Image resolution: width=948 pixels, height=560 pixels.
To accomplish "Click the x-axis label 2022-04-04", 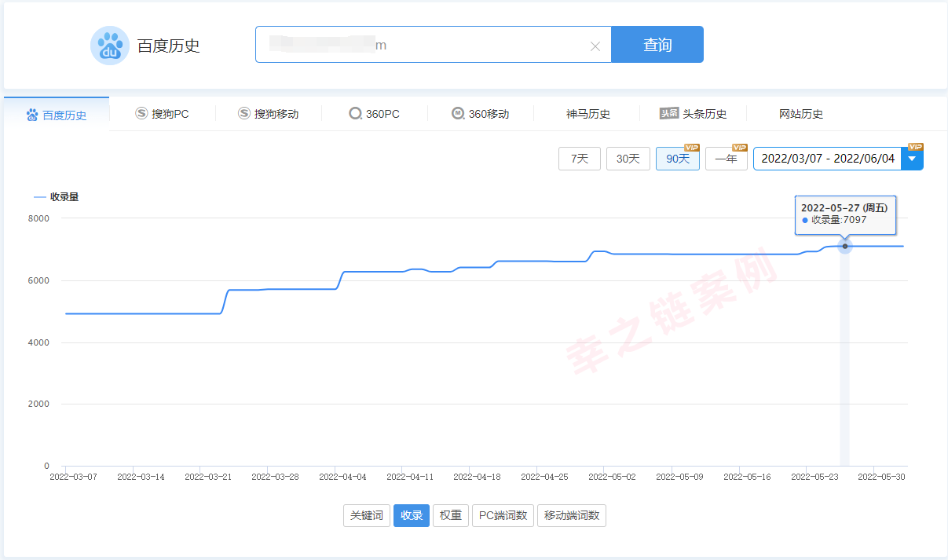I will tap(342, 477).
